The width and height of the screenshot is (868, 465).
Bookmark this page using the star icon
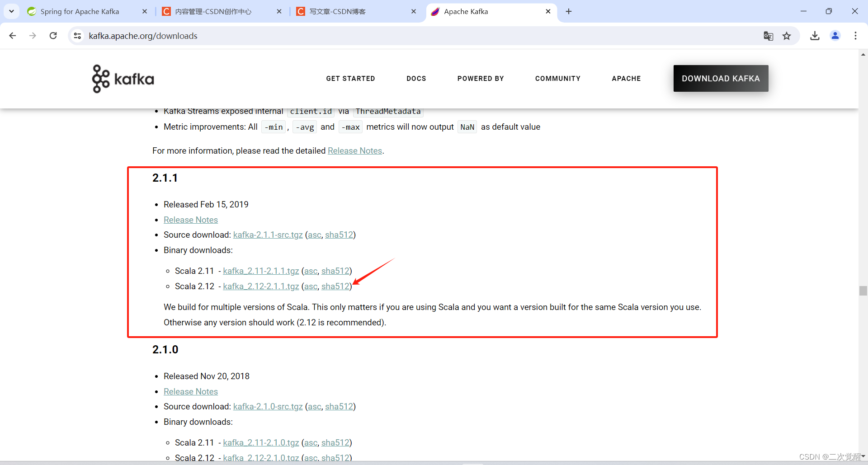coord(787,36)
